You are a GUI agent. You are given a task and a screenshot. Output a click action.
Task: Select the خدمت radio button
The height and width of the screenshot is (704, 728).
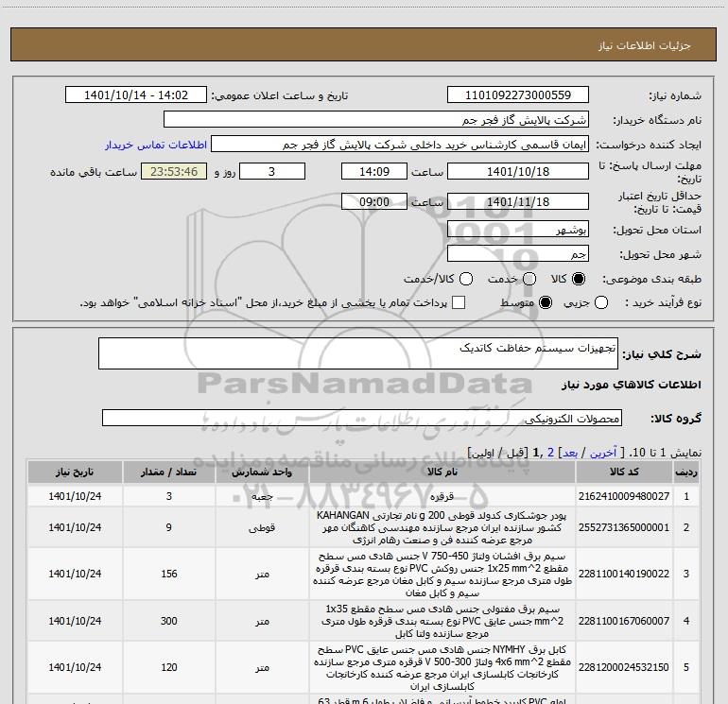coord(529,279)
